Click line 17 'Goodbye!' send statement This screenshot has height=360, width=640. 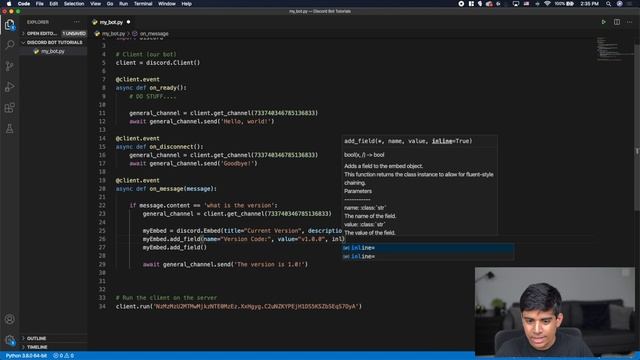pyautogui.click(x=193, y=163)
